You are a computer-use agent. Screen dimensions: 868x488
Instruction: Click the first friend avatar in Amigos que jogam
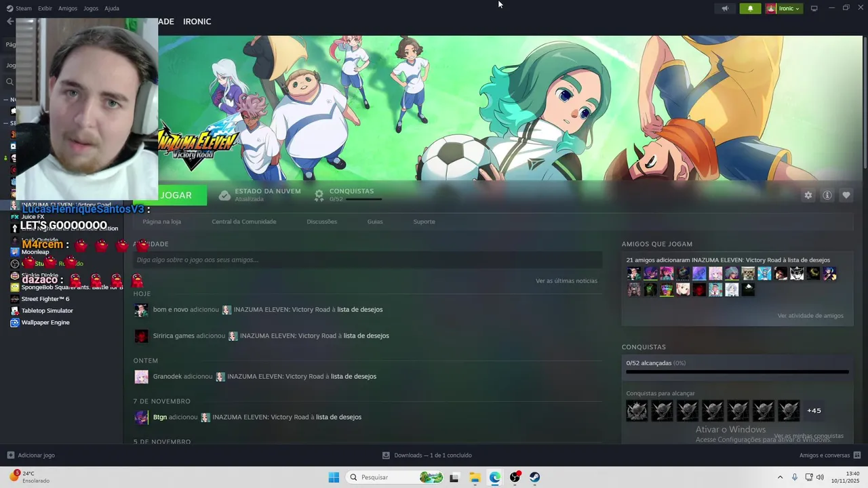pos(634,273)
